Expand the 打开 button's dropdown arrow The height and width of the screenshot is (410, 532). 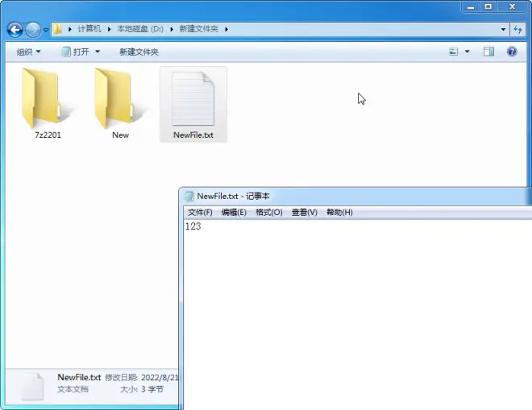pyautogui.click(x=98, y=52)
